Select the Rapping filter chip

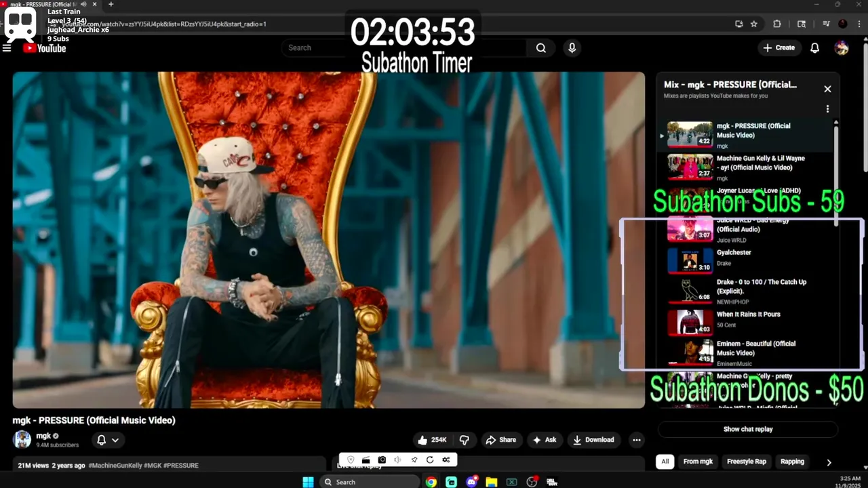pyautogui.click(x=792, y=462)
